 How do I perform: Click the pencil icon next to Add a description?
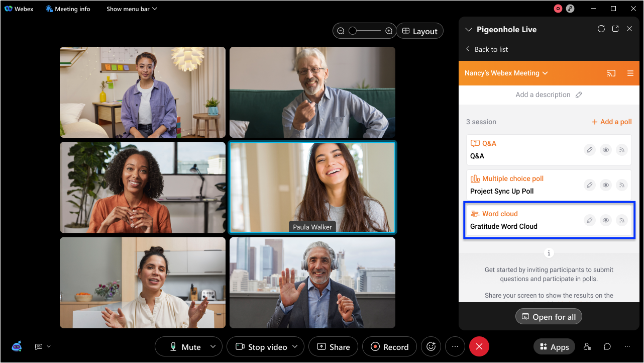pyautogui.click(x=579, y=95)
